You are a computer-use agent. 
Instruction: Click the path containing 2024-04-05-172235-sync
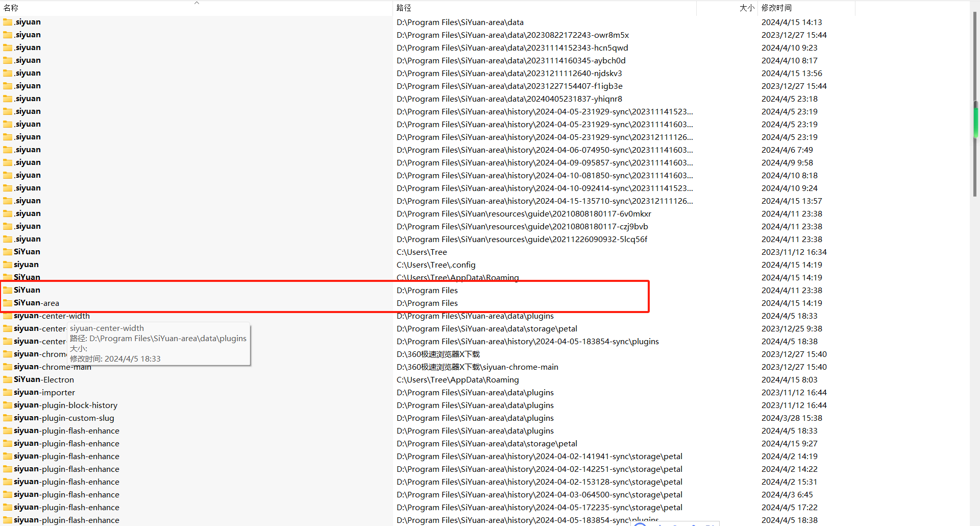pos(540,508)
